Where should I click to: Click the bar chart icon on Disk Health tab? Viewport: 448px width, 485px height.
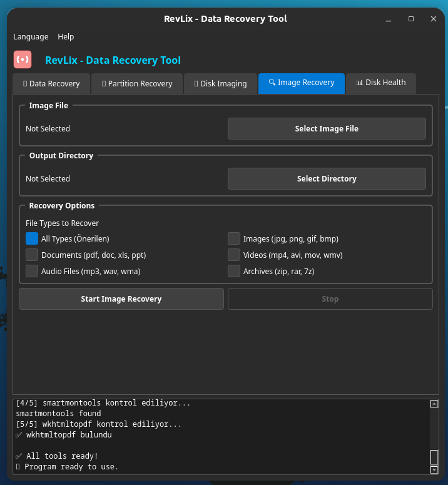tap(359, 83)
